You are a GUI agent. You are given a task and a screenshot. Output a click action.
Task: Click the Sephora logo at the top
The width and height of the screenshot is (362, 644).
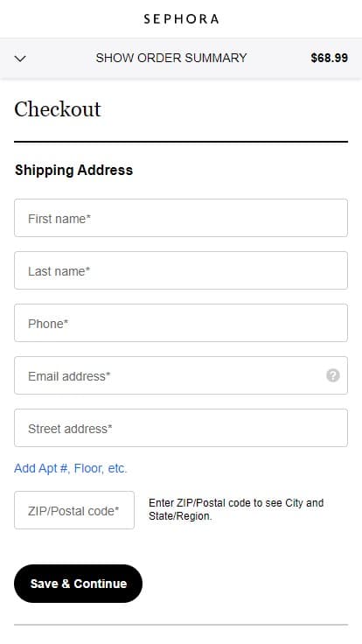[x=181, y=19]
